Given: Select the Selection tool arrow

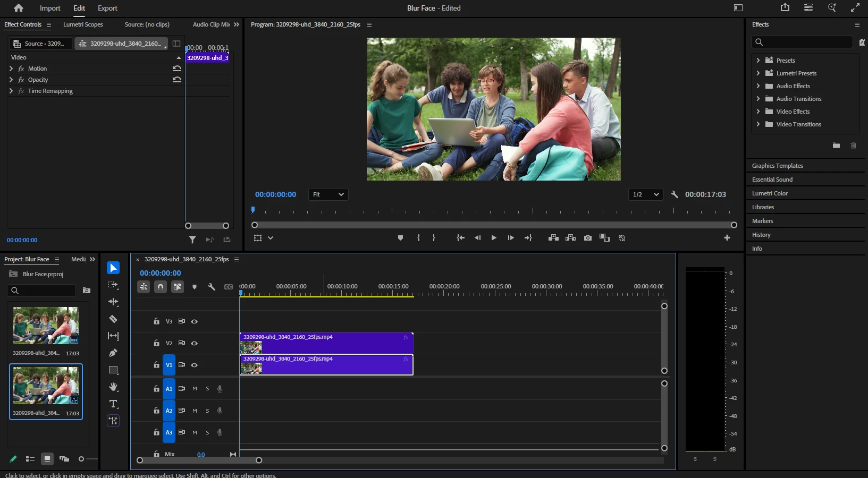Looking at the screenshot, I should point(113,268).
